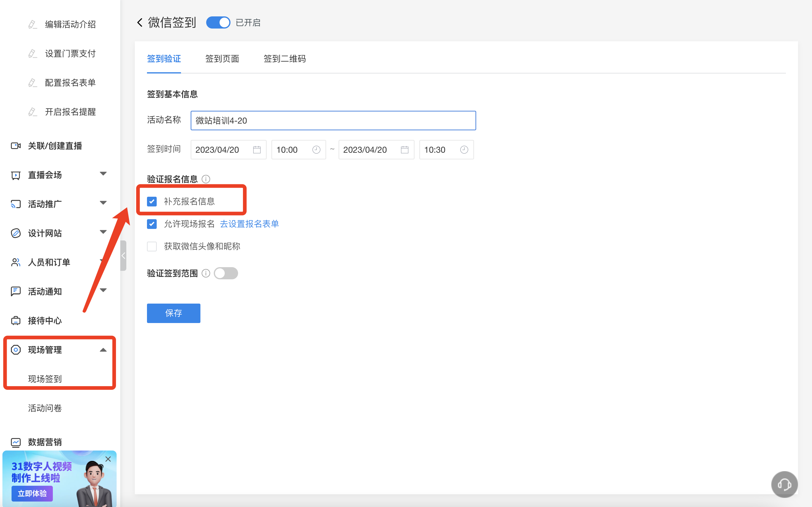812x507 pixels.
Task: Click the 接待中心 sidebar icon
Action: 16,321
